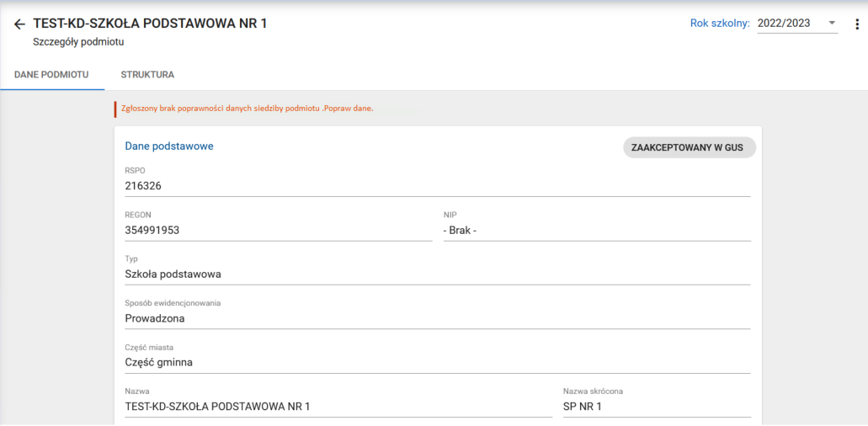Select the REGON field 354991953

278,230
